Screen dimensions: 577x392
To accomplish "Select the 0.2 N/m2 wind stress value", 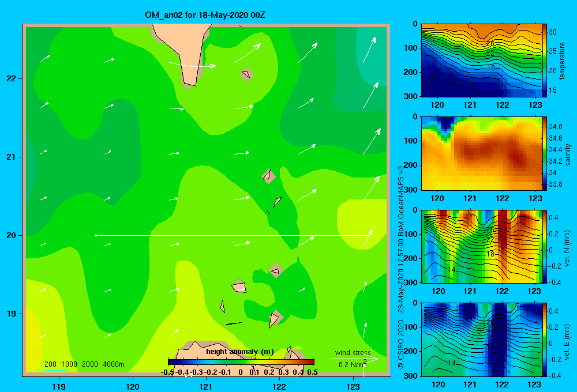I will point(353,364).
